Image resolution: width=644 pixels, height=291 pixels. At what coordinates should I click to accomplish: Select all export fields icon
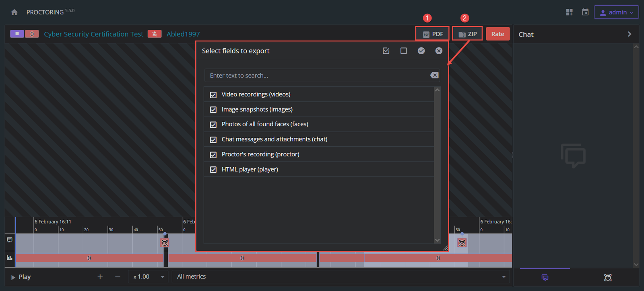pyautogui.click(x=386, y=51)
